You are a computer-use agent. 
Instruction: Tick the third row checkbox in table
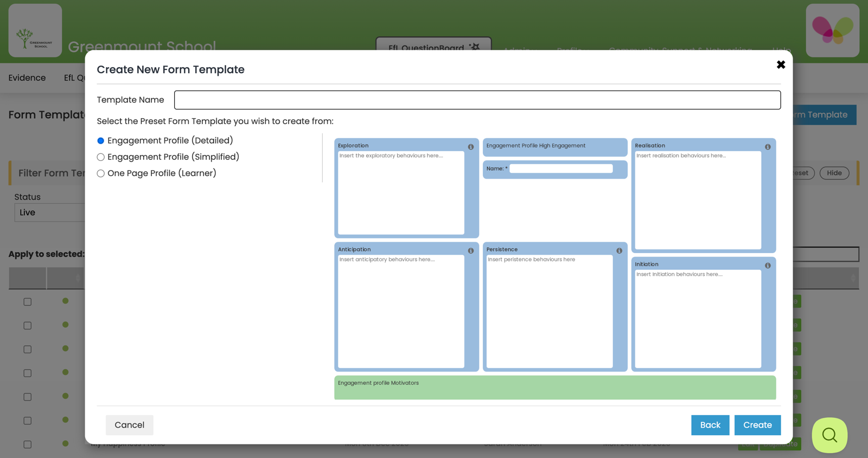click(x=28, y=350)
